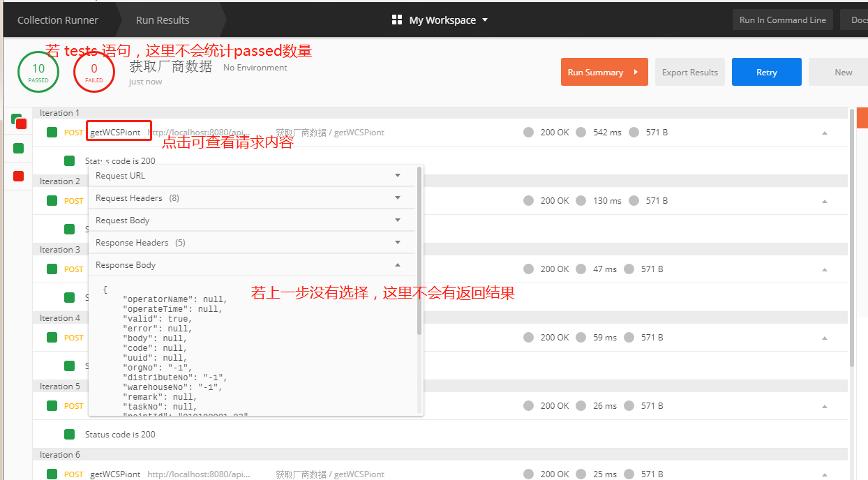Open the getWCSPiont request details
Screen dimensions: 868x480
tap(118, 131)
